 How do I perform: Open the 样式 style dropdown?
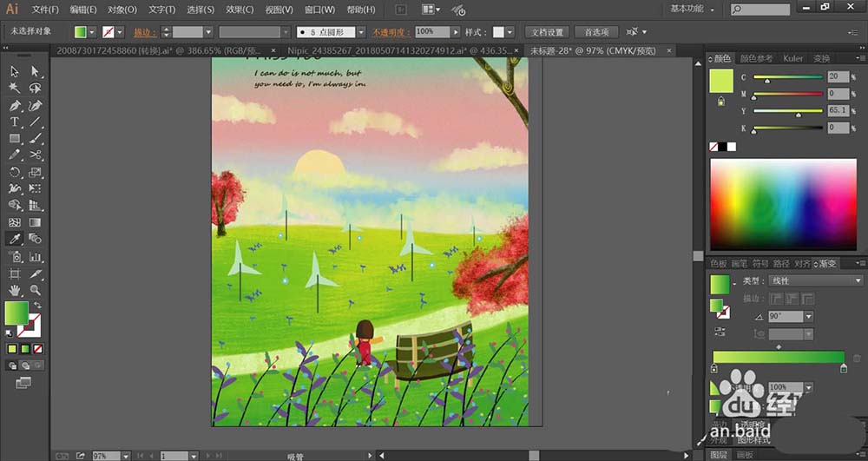tap(510, 32)
